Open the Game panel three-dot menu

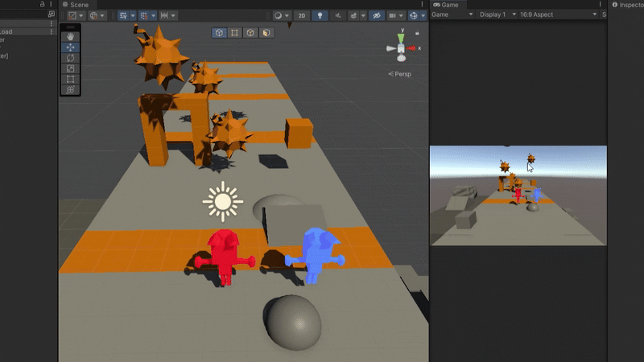[600, 4]
